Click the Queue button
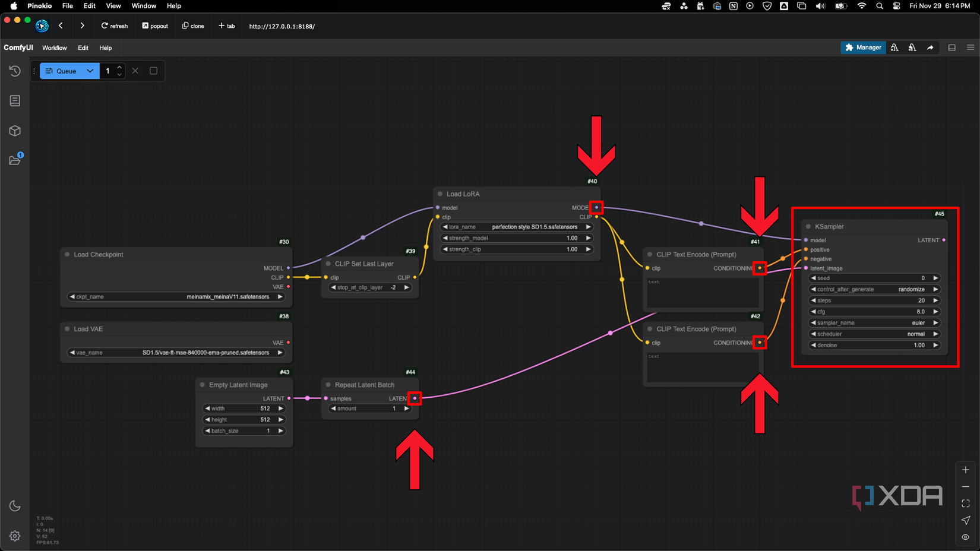This screenshot has width=980, height=551. tap(61, 71)
